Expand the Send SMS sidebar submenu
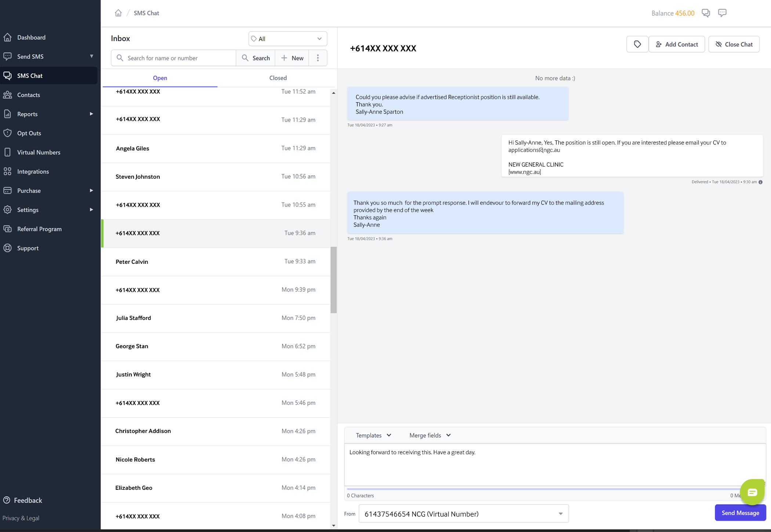This screenshot has height=532, width=771. 91,57
